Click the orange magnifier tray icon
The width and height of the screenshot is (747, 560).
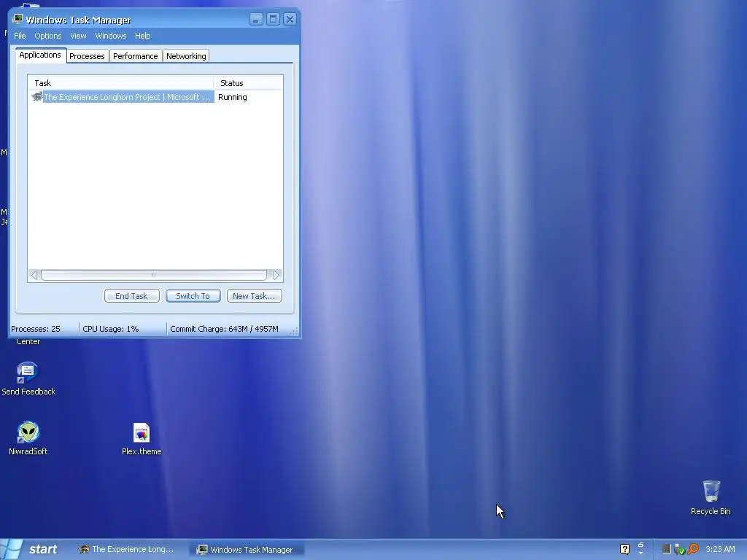pos(693,549)
